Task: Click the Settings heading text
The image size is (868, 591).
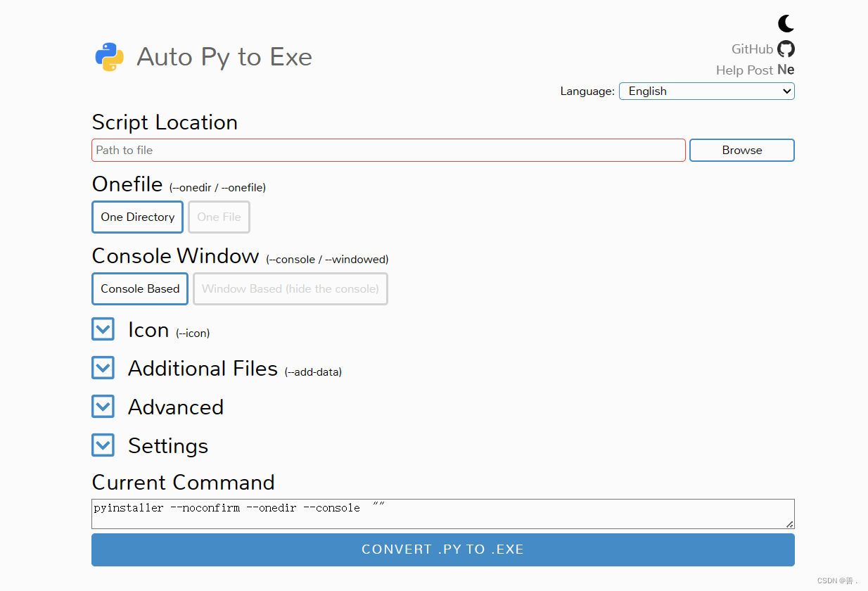Action: tap(168, 446)
